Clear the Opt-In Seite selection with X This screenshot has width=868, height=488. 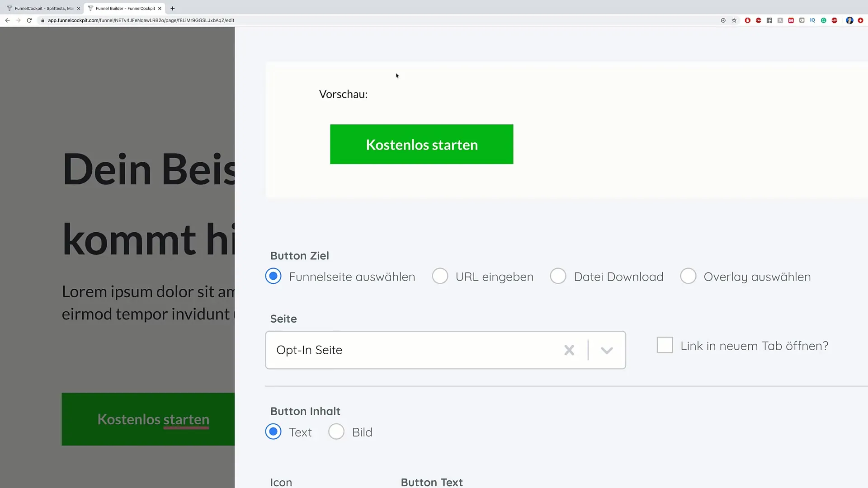[x=569, y=350]
